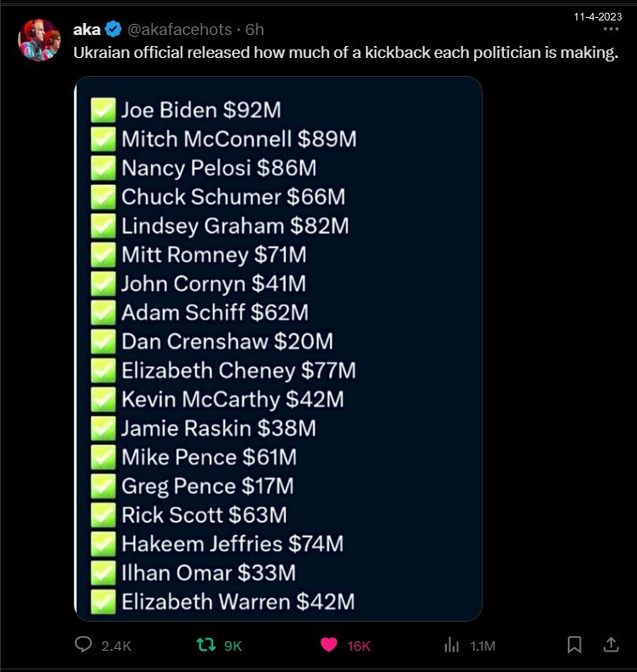Click the checkmark beside Joe Biden
637x672 pixels.
click(103, 110)
